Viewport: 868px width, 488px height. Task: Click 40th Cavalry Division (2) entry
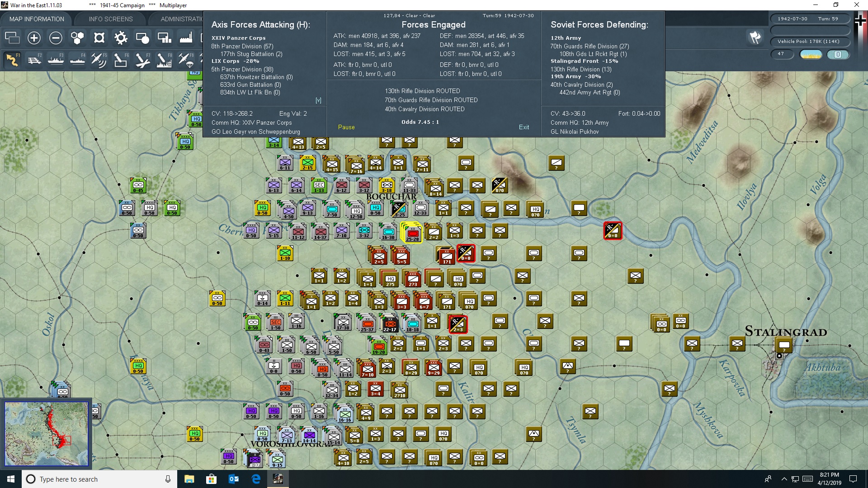[582, 84]
